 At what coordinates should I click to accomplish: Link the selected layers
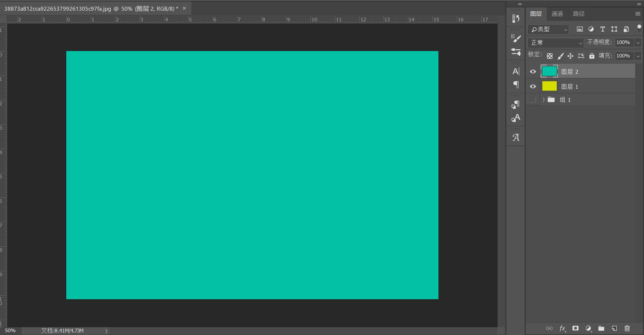point(549,328)
